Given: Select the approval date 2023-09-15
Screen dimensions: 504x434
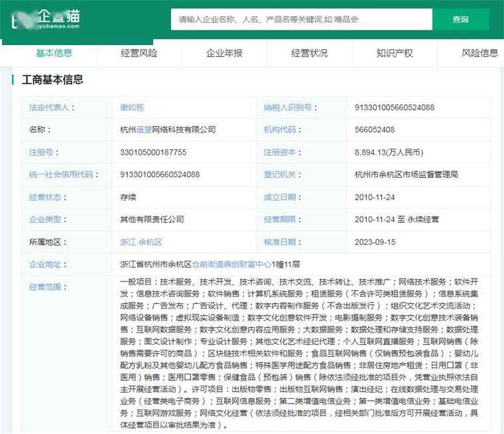Looking at the screenshot, I should (x=375, y=242).
